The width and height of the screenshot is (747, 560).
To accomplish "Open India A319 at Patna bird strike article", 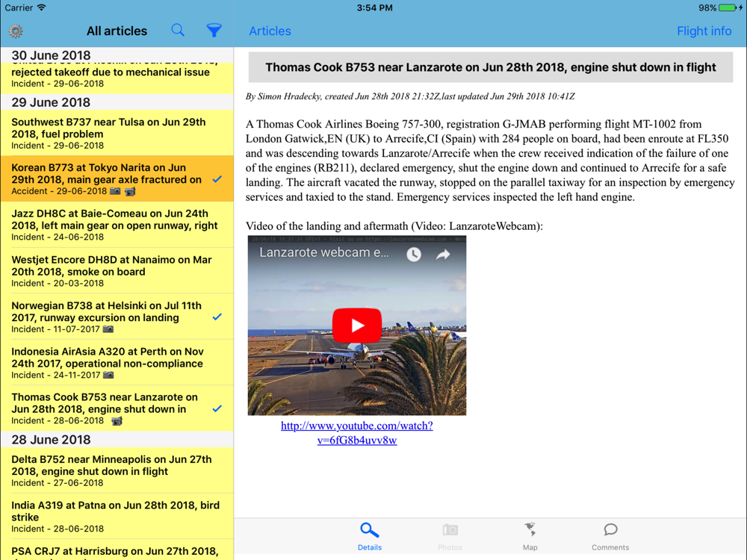I will click(x=117, y=516).
